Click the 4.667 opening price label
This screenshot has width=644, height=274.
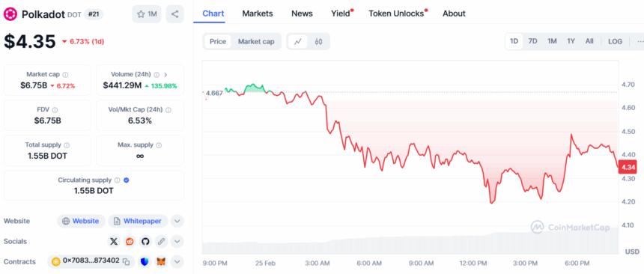pyautogui.click(x=214, y=94)
